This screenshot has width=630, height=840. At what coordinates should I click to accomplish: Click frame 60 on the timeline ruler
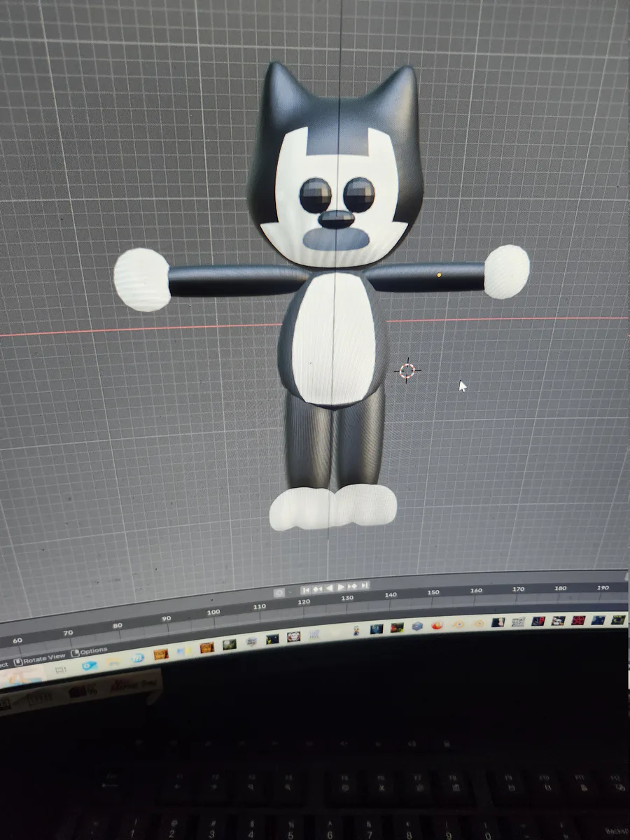pos(17,640)
